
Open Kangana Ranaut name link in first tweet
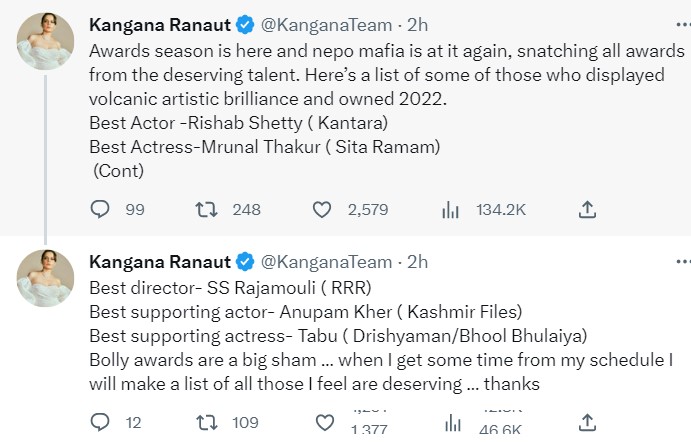pos(159,24)
